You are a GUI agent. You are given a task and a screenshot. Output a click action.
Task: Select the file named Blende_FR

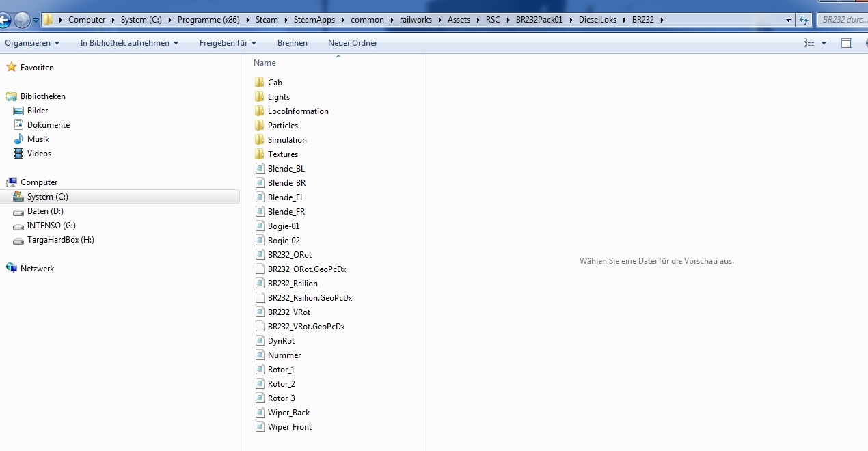286,212
